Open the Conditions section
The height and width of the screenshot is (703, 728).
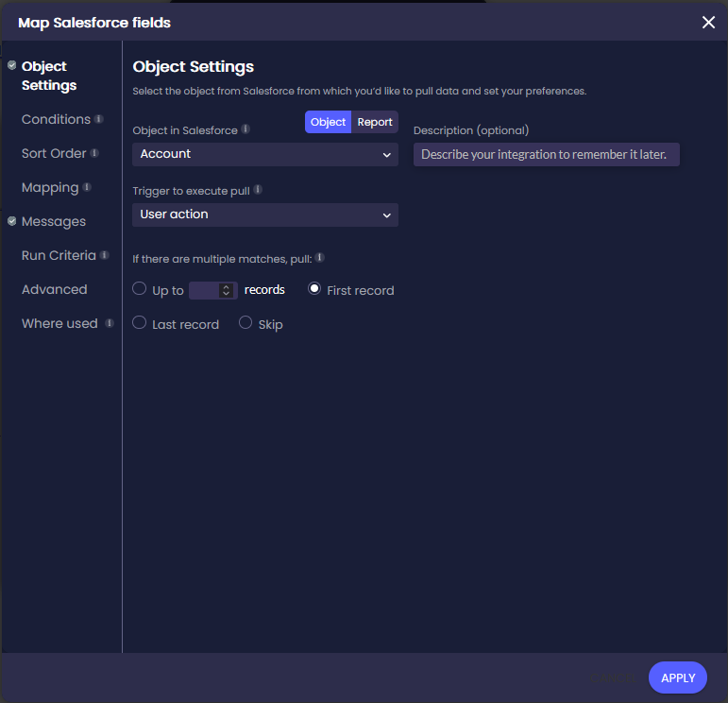point(56,119)
